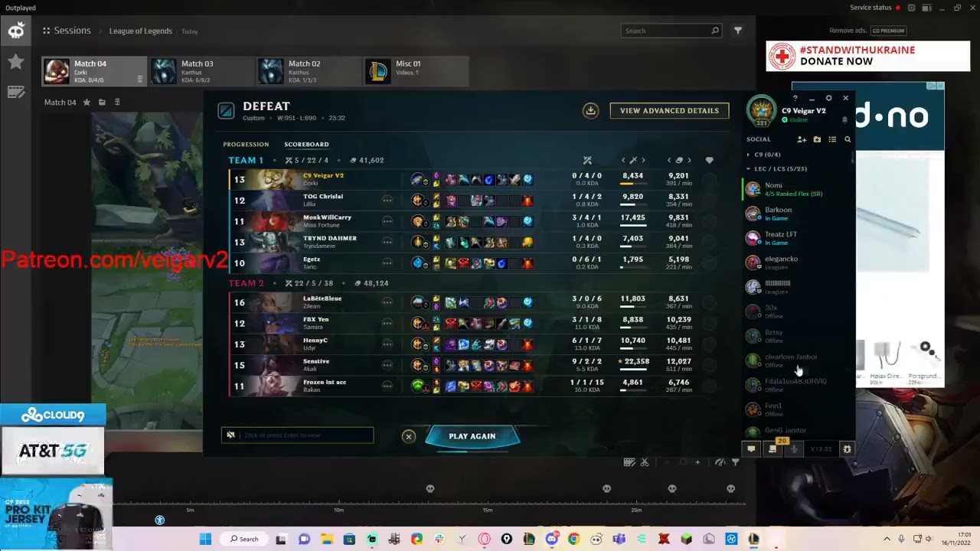Screen dimensions: 980x551
Task: Open the Barkoon friend entry
Action: click(x=796, y=214)
